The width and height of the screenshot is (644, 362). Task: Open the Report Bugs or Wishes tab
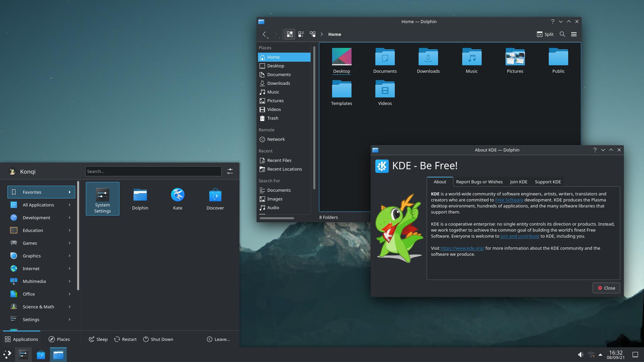[x=479, y=182]
